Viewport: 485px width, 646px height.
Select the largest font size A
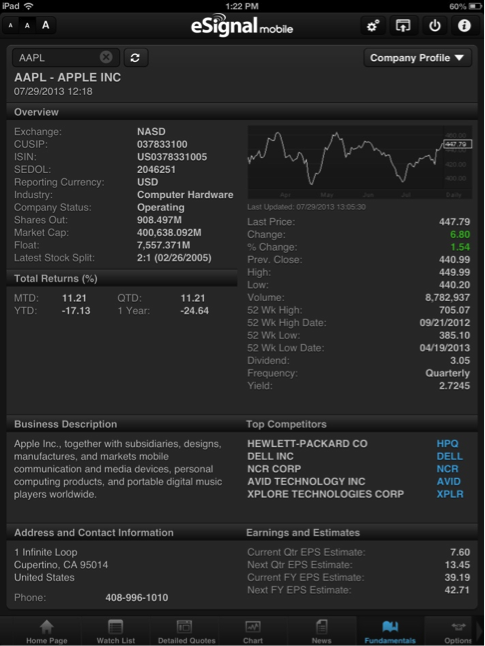point(45,25)
